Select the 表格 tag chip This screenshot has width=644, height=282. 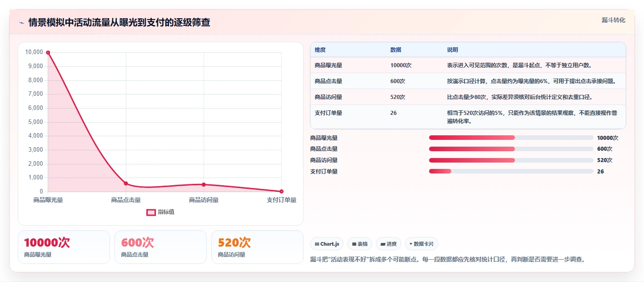(359, 244)
